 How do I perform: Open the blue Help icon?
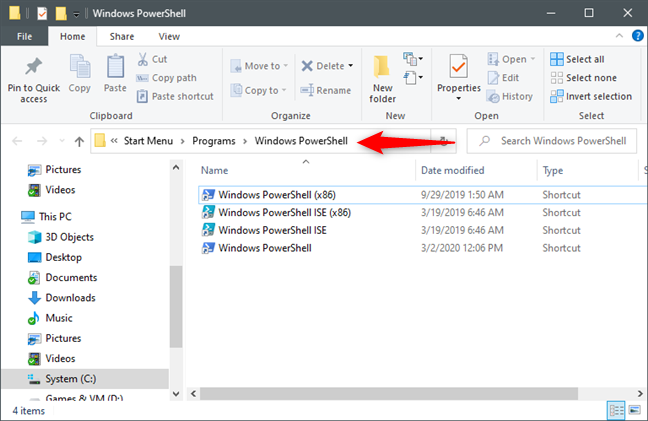pyautogui.click(x=638, y=36)
